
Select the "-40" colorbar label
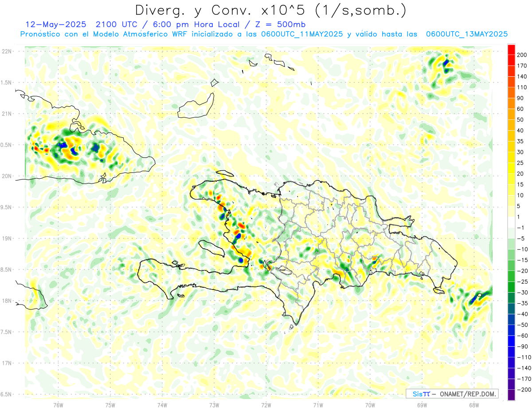pyautogui.click(x=523, y=314)
